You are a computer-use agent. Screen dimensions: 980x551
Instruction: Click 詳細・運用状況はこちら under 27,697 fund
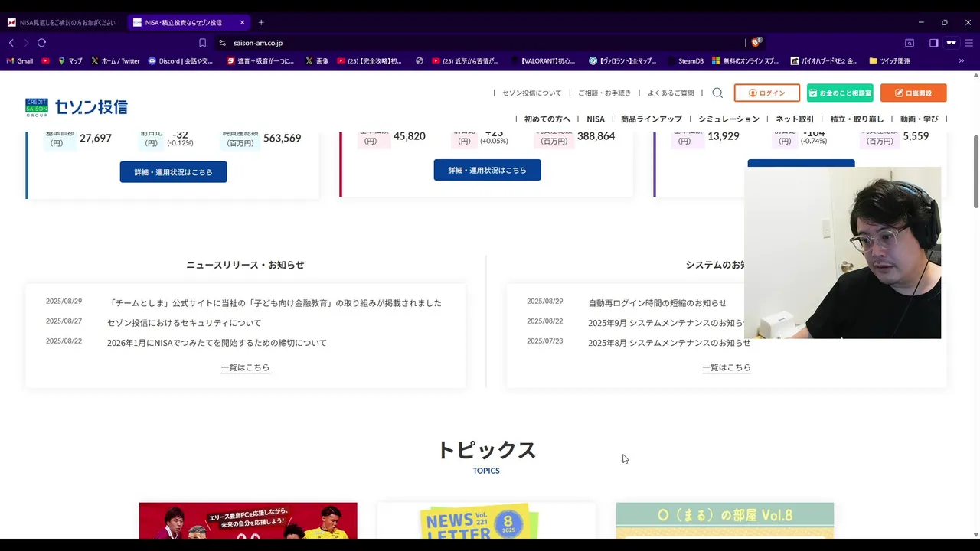tap(174, 171)
